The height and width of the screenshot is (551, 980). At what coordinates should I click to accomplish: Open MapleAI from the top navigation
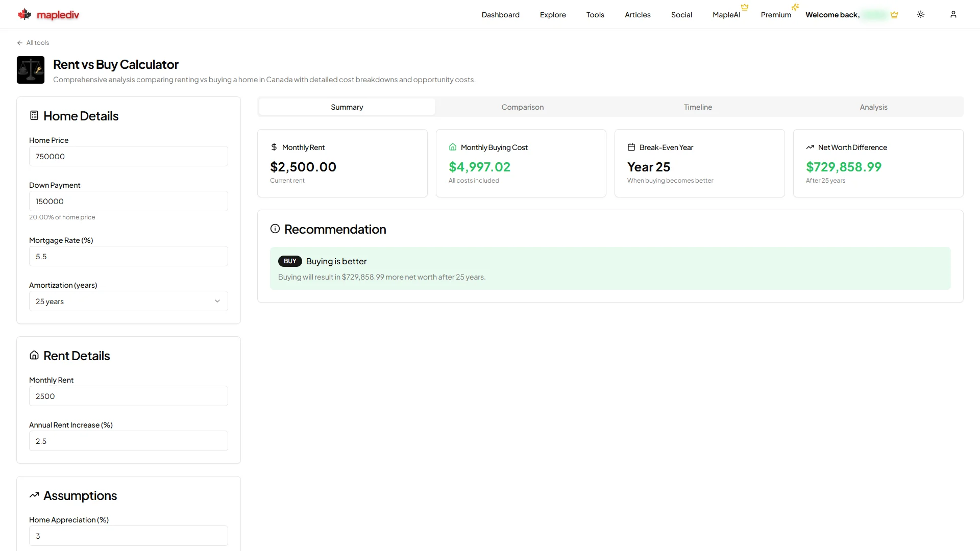pyautogui.click(x=726, y=15)
